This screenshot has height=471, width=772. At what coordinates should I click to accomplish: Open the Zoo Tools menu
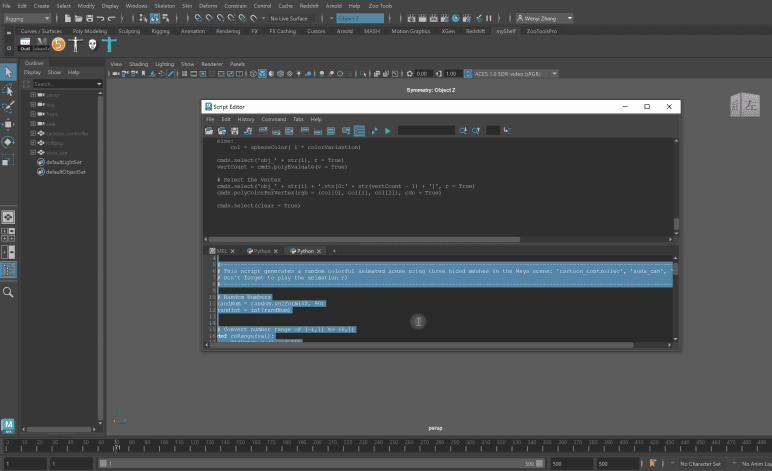380,6
